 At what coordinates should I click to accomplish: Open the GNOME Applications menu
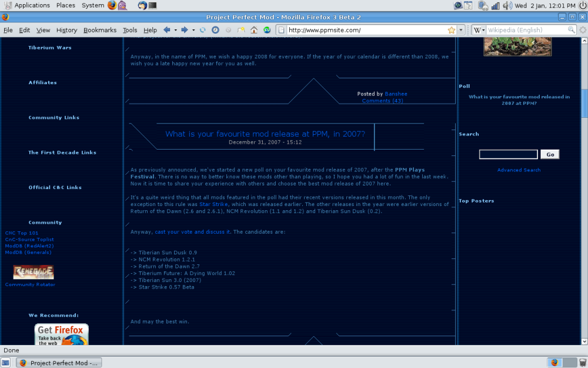(x=27, y=5)
